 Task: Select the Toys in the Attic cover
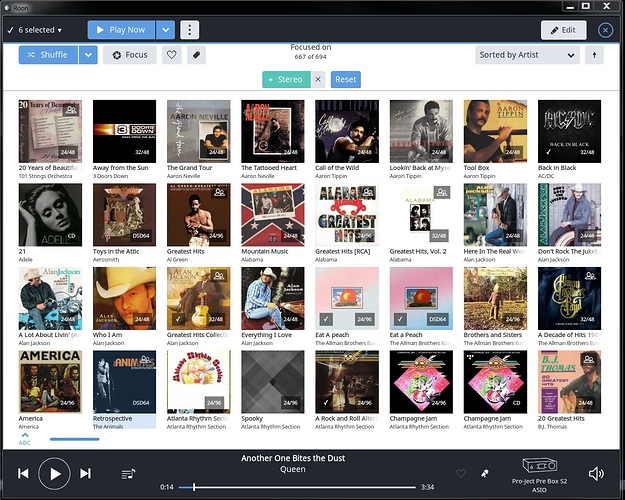click(x=124, y=215)
